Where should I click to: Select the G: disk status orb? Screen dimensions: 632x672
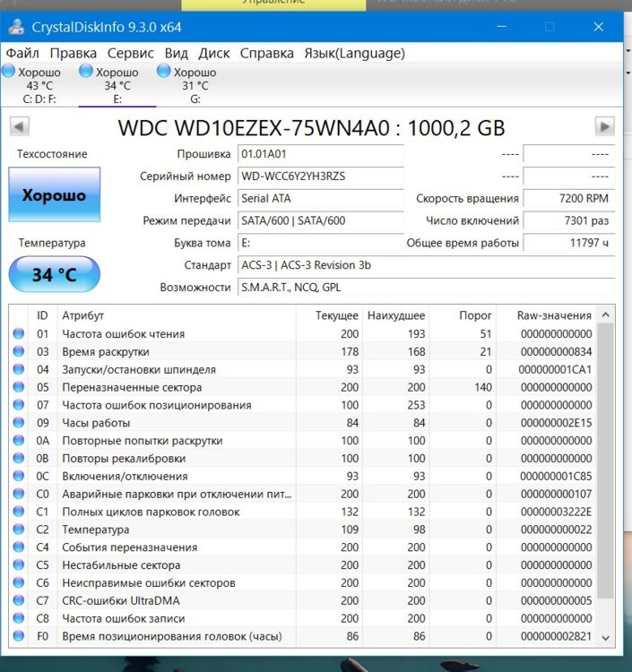point(164,71)
